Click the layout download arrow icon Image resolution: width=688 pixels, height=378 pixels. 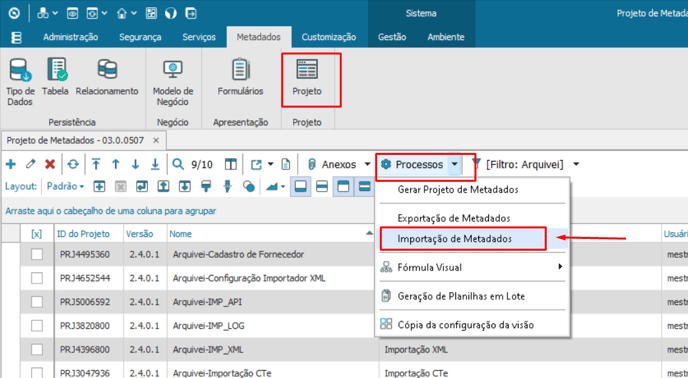click(x=185, y=187)
